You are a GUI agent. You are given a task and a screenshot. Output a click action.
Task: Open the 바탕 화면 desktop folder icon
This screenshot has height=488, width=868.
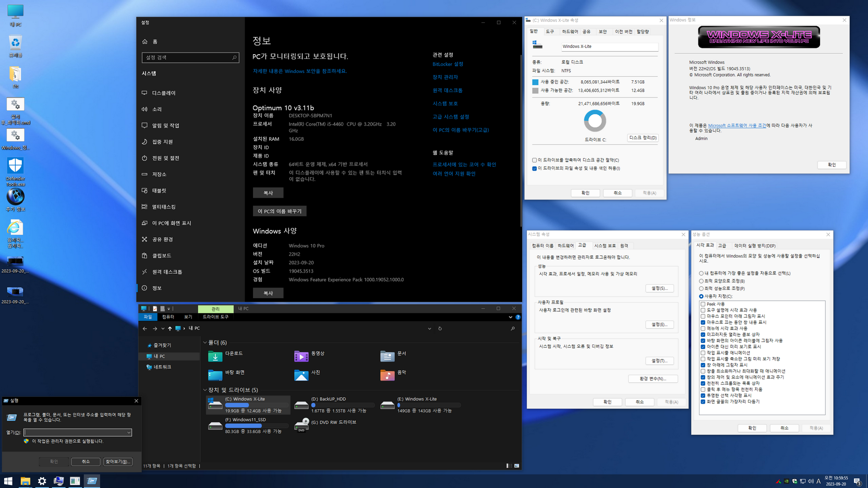pyautogui.click(x=215, y=375)
